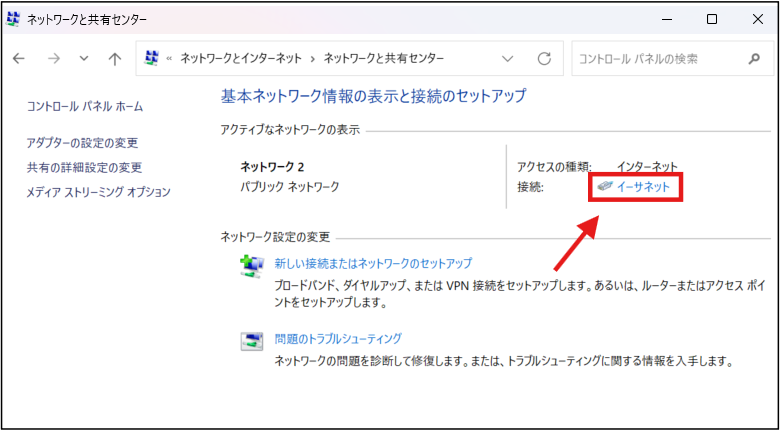Click the パブリック ネットワーク text
The height and width of the screenshot is (433, 780).
[x=290, y=187]
